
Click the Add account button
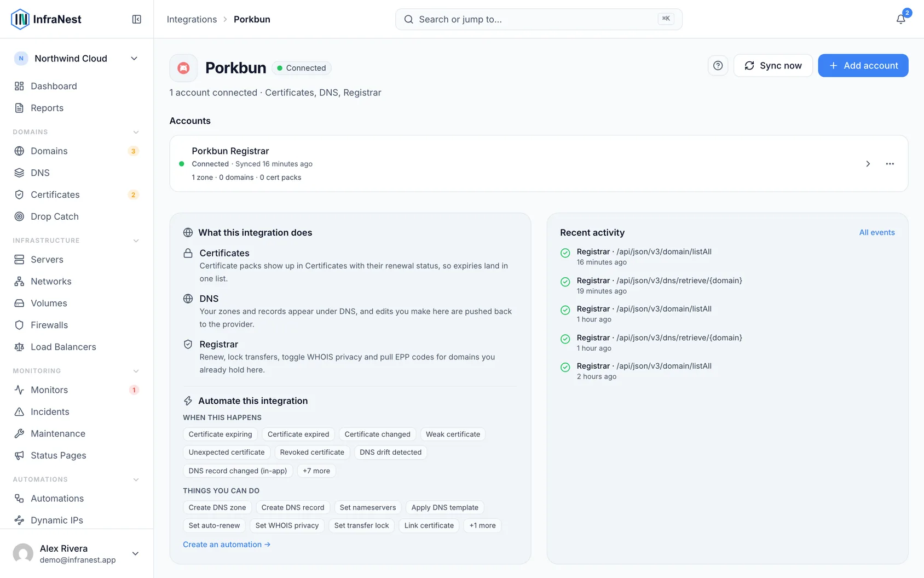tap(863, 66)
